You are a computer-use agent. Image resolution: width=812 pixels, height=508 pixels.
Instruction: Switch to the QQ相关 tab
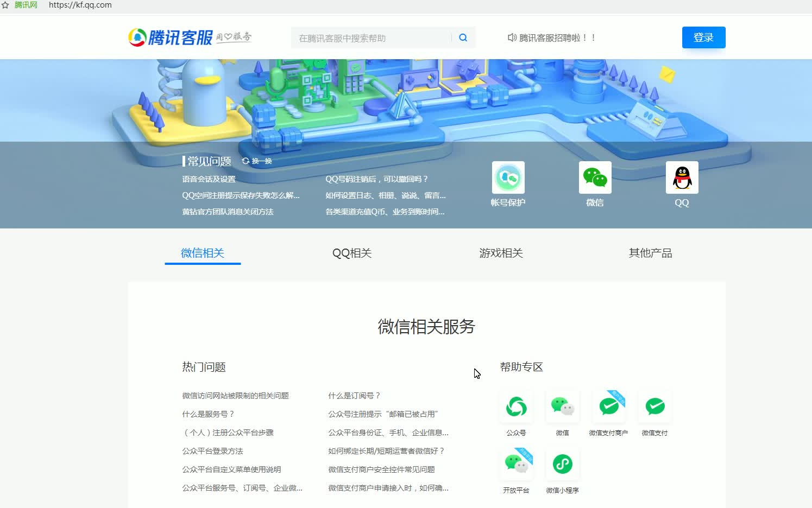(x=352, y=253)
